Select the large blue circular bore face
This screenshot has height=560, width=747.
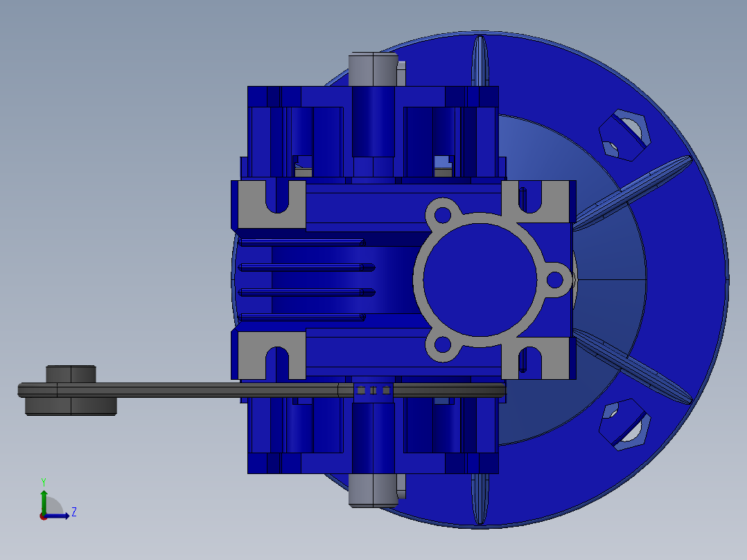[480, 280]
